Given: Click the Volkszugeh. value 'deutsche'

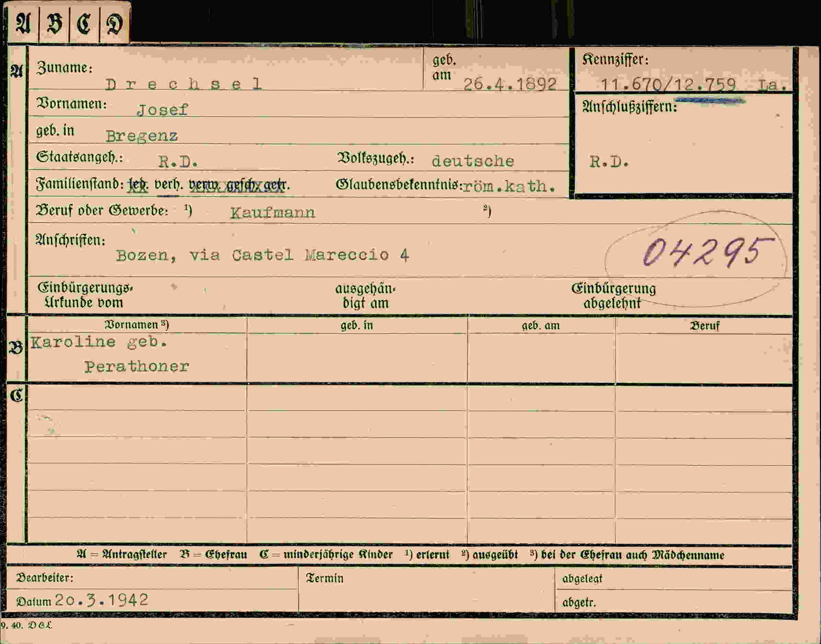Looking at the screenshot, I should tap(473, 161).
